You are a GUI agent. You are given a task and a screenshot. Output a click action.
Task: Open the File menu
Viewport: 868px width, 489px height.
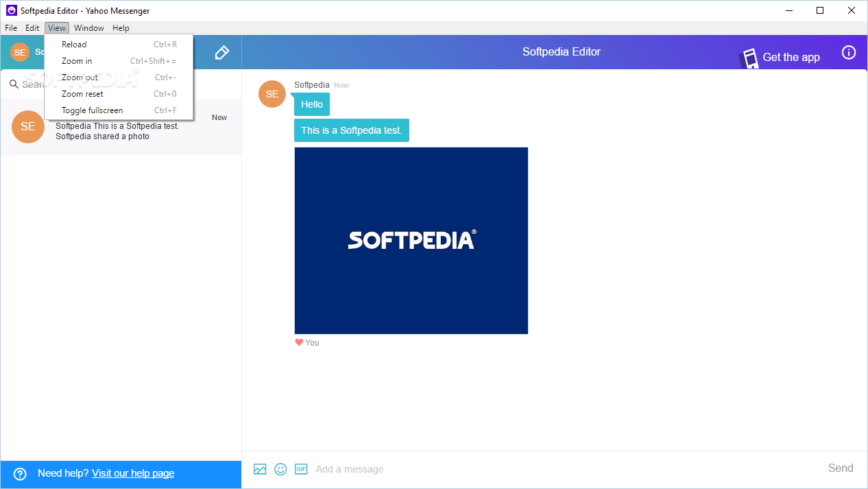(11, 28)
